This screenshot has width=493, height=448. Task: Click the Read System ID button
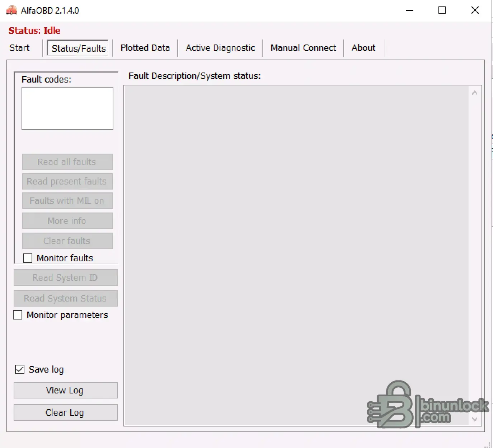coord(66,277)
